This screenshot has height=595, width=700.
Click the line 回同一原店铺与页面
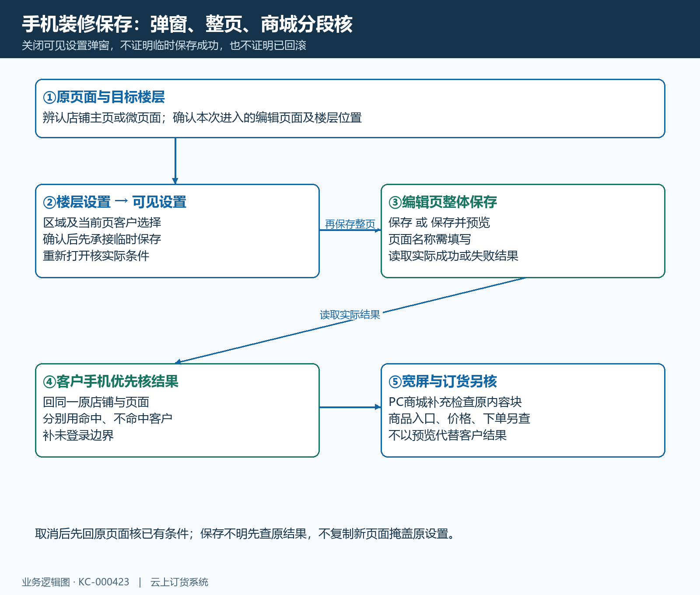96,402
